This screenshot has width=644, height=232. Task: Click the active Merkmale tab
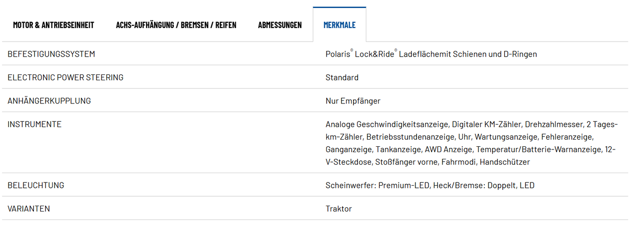340,25
